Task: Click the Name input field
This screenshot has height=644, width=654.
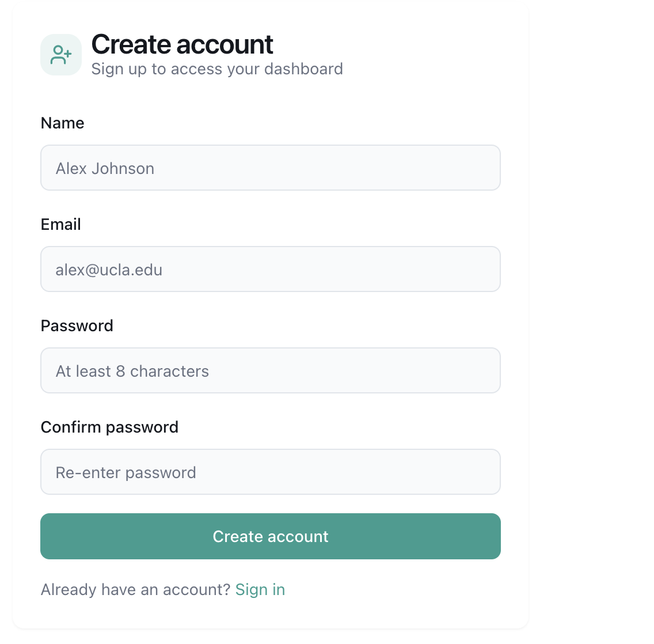Action: (x=270, y=168)
